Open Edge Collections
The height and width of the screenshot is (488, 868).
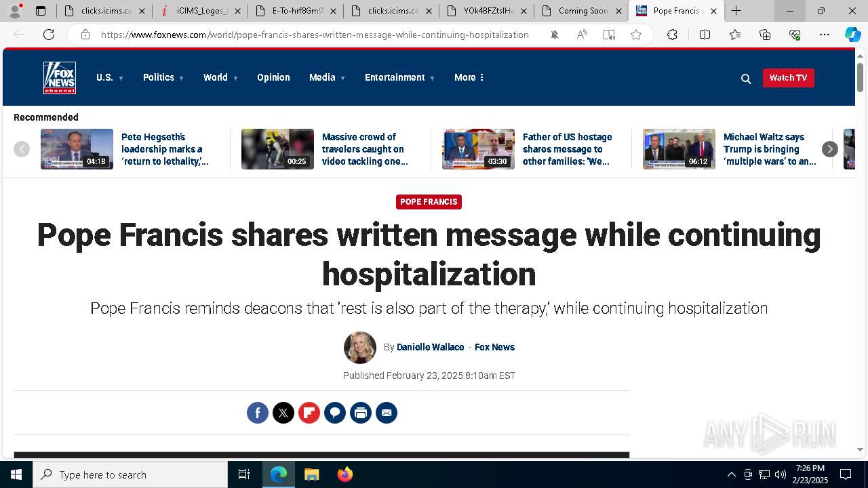[765, 35]
